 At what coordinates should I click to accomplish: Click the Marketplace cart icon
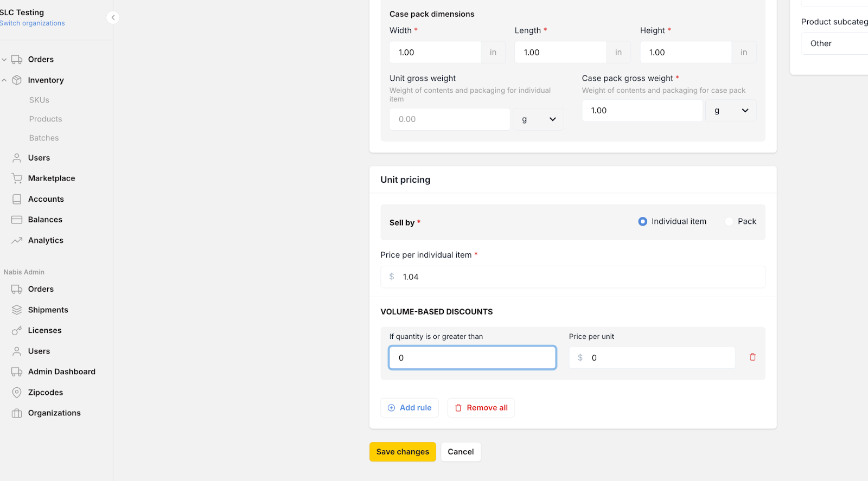tap(17, 178)
